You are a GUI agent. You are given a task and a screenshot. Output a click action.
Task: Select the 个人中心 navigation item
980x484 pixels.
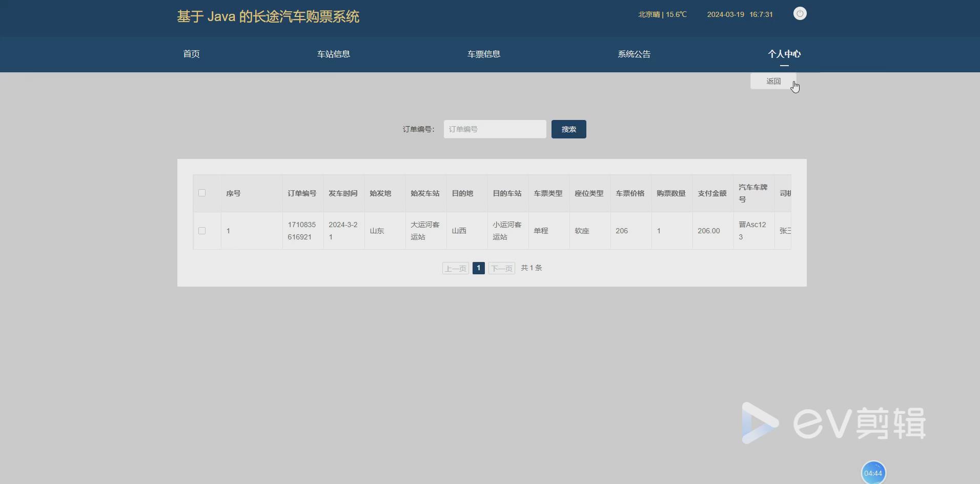click(x=785, y=54)
